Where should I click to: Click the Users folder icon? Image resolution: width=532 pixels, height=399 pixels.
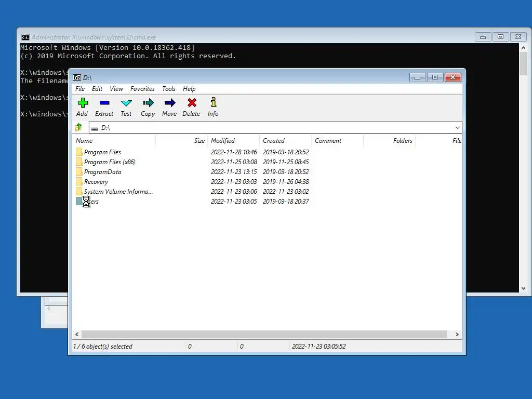pyautogui.click(x=79, y=201)
